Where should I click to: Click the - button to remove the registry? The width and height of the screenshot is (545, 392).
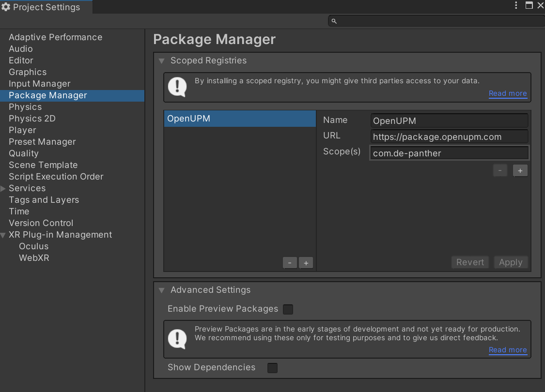(x=290, y=262)
